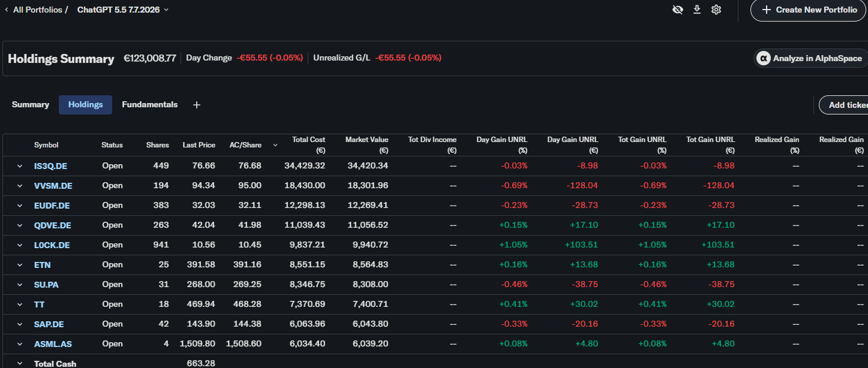Expand the L0CK.DE holding details

tap(19, 245)
